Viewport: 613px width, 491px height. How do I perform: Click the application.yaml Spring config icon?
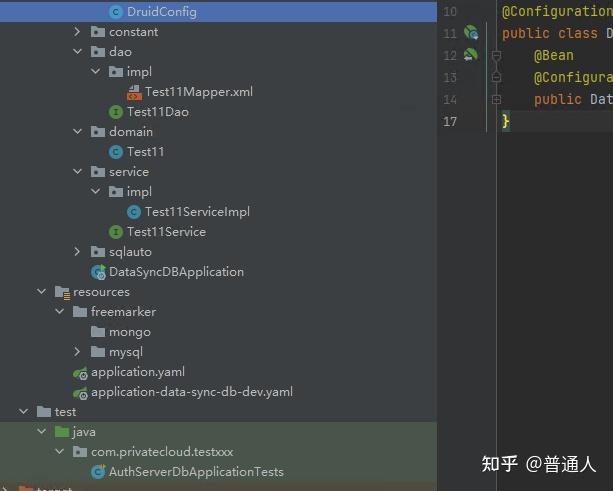click(x=81, y=373)
